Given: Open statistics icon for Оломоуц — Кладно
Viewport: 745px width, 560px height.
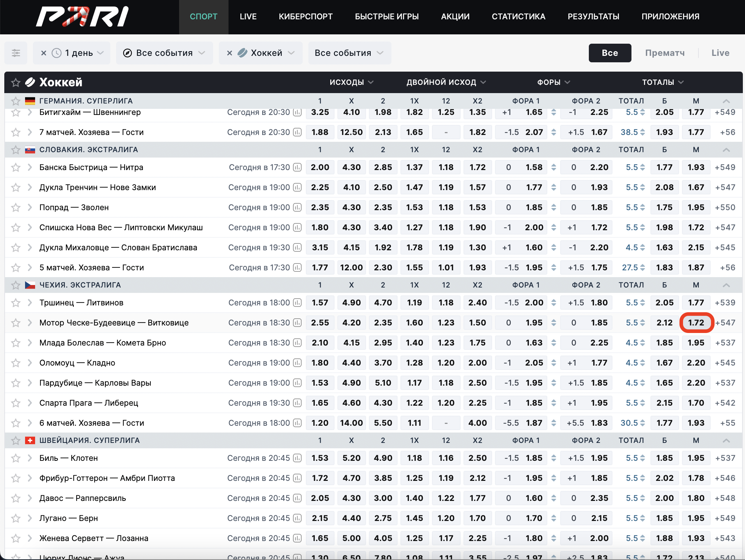Looking at the screenshot, I should 297,363.
